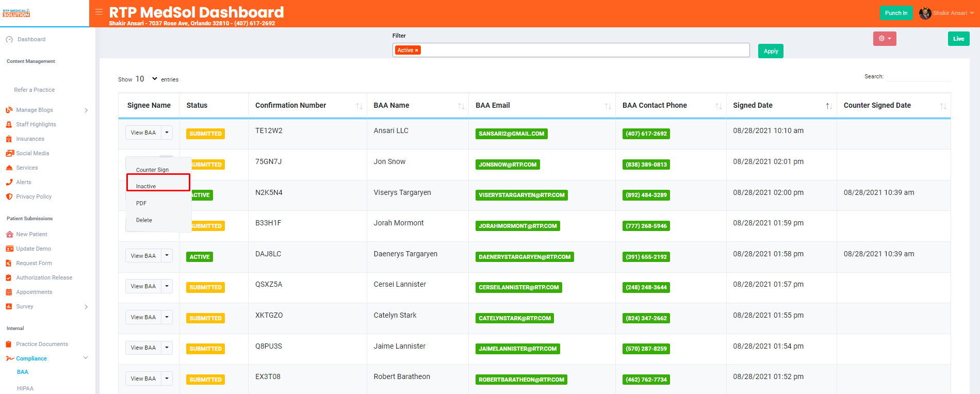The width and height of the screenshot is (980, 394).
Task: Sort by BAA Email column arrows
Action: 608,106
